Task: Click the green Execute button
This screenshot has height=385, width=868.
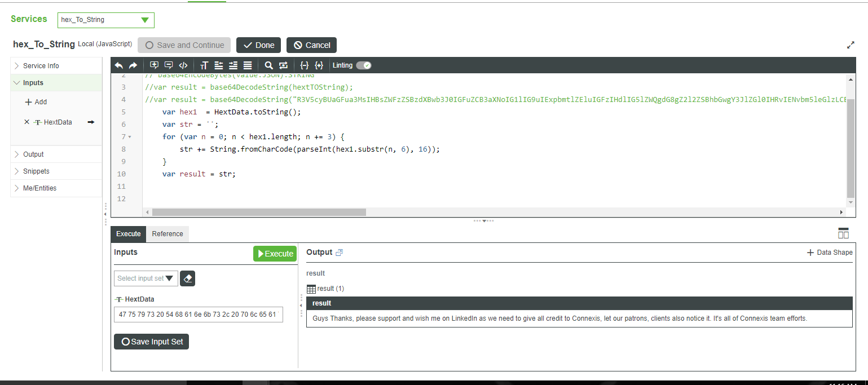Action: point(275,254)
